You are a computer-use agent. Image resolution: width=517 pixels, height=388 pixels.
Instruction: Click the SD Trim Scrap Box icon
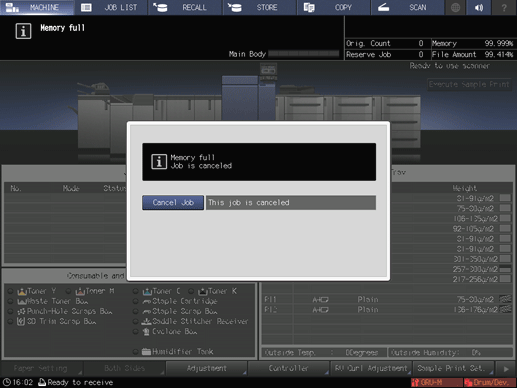click(x=21, y=321)
